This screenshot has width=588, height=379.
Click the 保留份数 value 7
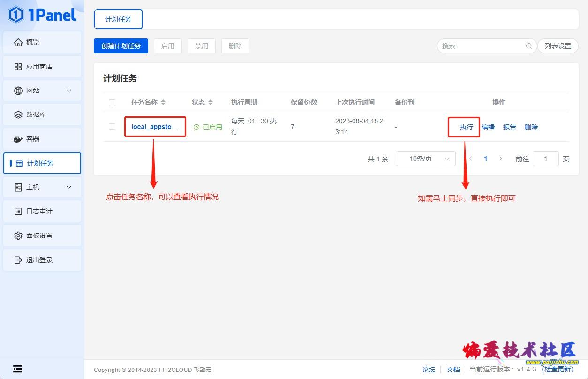click(293, 127)
